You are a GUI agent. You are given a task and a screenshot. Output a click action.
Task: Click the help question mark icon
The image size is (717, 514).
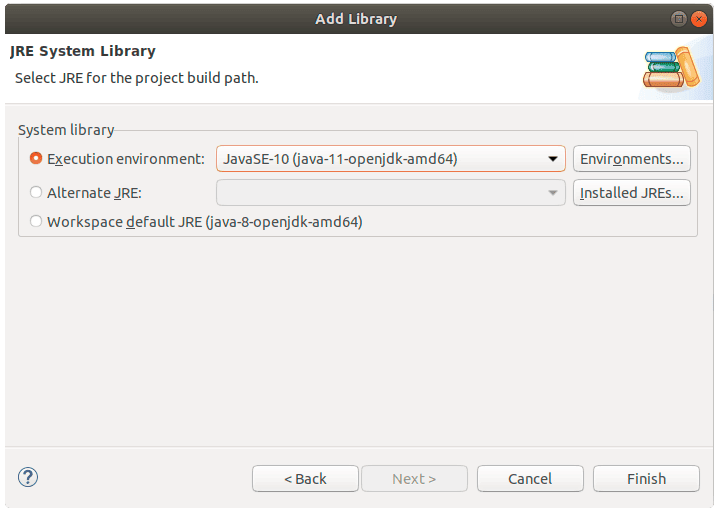click(28, 477)
